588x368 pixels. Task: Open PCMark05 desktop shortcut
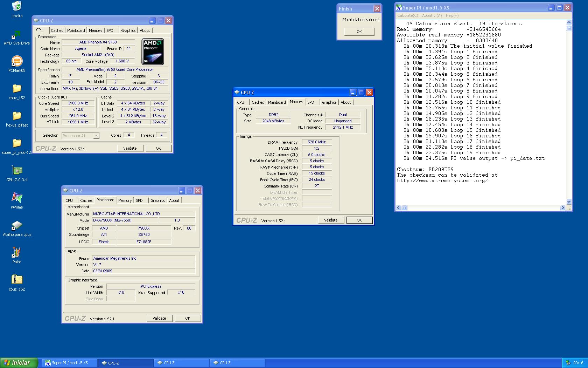click(17, 61)
